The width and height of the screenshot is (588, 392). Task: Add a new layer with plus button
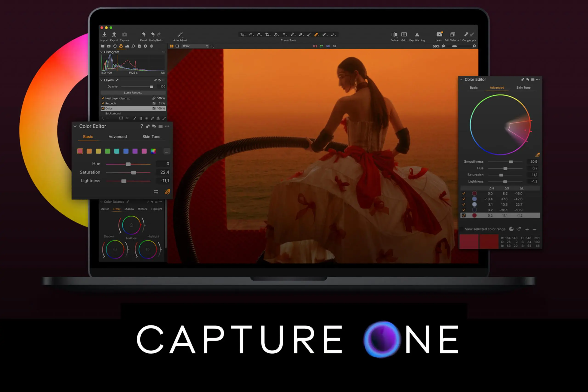[x=102, y=118]
